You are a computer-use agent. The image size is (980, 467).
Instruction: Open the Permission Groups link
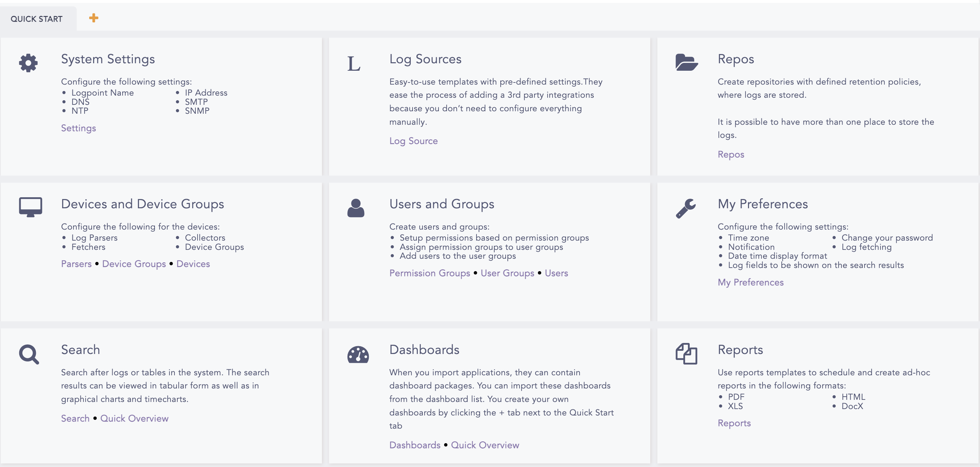(430, 273)
